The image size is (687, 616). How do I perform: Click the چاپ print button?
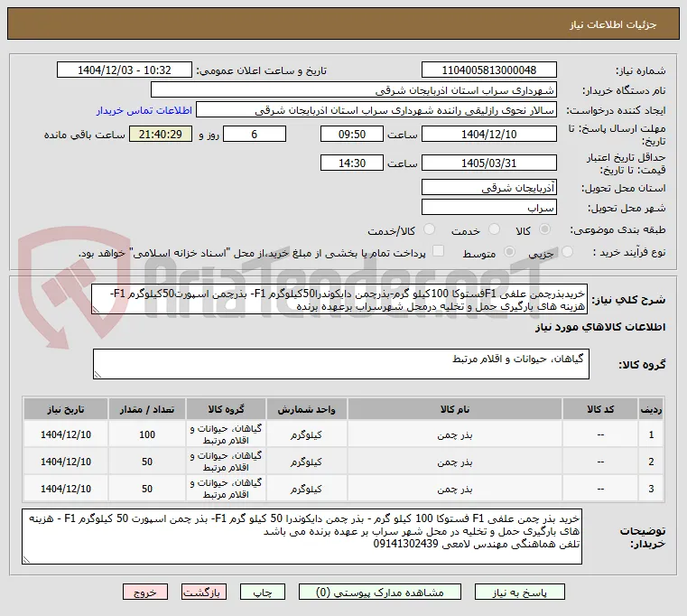click(x=263, y=593)
